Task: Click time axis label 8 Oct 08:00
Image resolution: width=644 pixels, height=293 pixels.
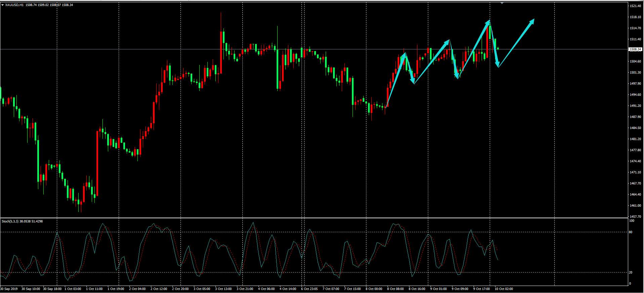Action: point(396,289)
